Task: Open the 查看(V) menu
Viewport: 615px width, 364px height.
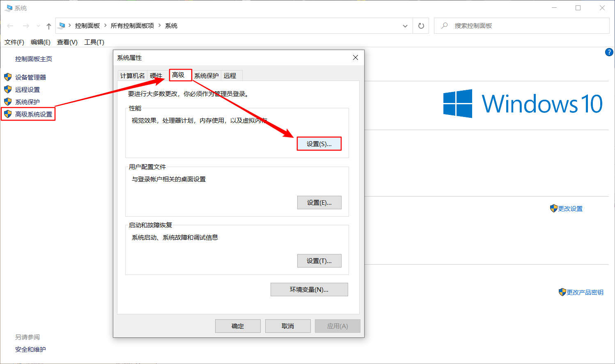Action: [x=67, y=42]
